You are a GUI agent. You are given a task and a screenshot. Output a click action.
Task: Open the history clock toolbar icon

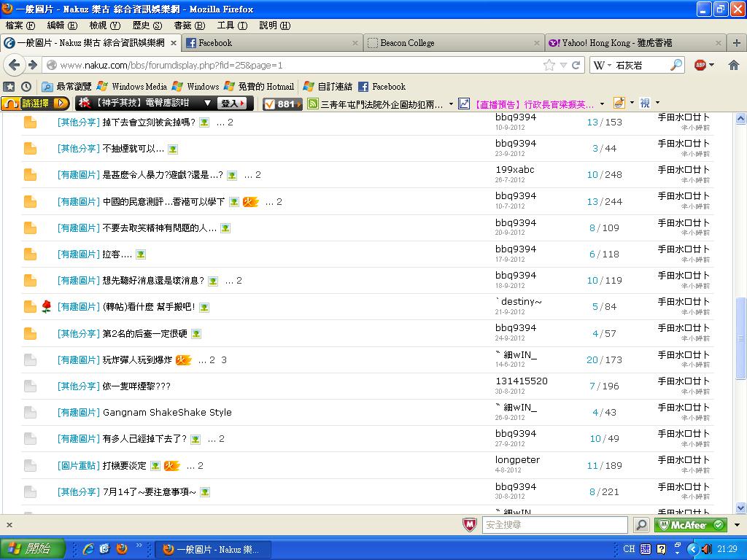[26, 86]
